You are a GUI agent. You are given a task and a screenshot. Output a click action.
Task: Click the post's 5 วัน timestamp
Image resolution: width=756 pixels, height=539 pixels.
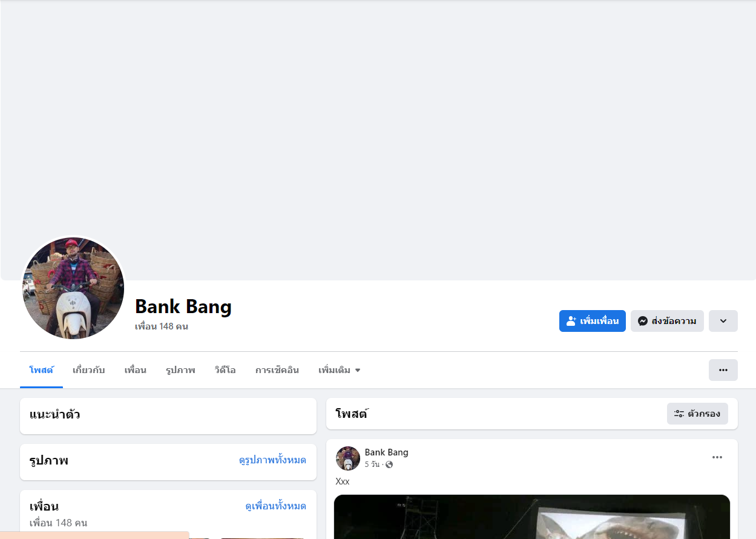(x=372, y=465)
